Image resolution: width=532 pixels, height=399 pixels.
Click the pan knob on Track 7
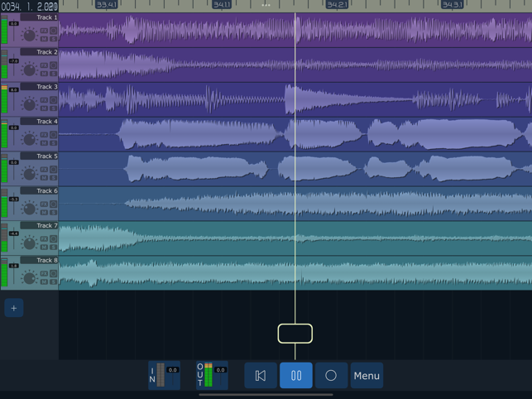click(x=30, y=243)
